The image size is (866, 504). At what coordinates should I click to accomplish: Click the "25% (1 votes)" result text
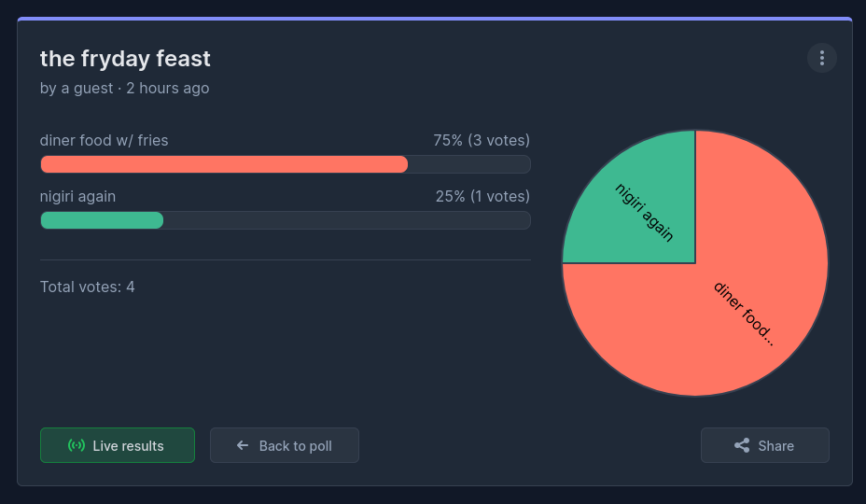pyautogui.click(x=482, y=197)
